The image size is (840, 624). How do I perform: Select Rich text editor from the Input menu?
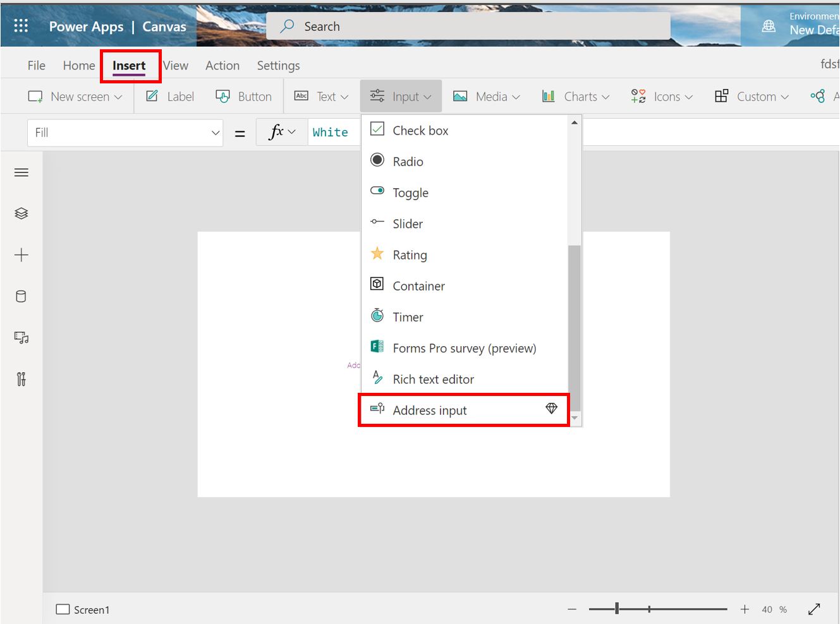click(433, 379)
